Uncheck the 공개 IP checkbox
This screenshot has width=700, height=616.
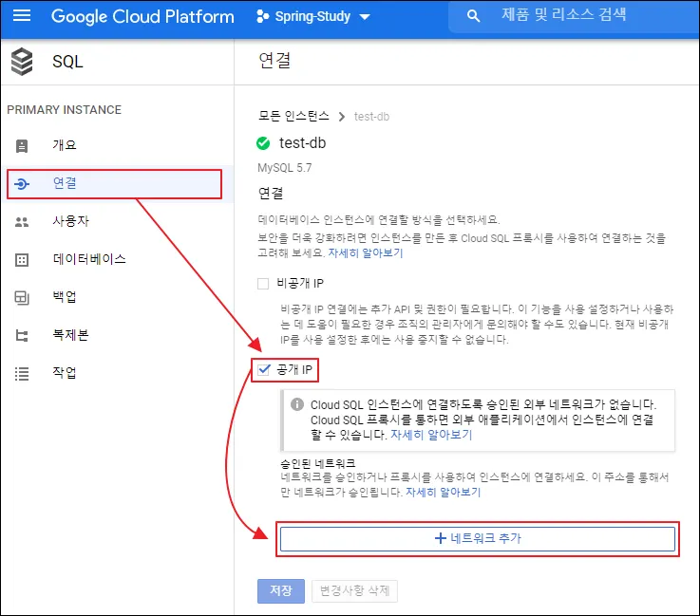point(264,369)
